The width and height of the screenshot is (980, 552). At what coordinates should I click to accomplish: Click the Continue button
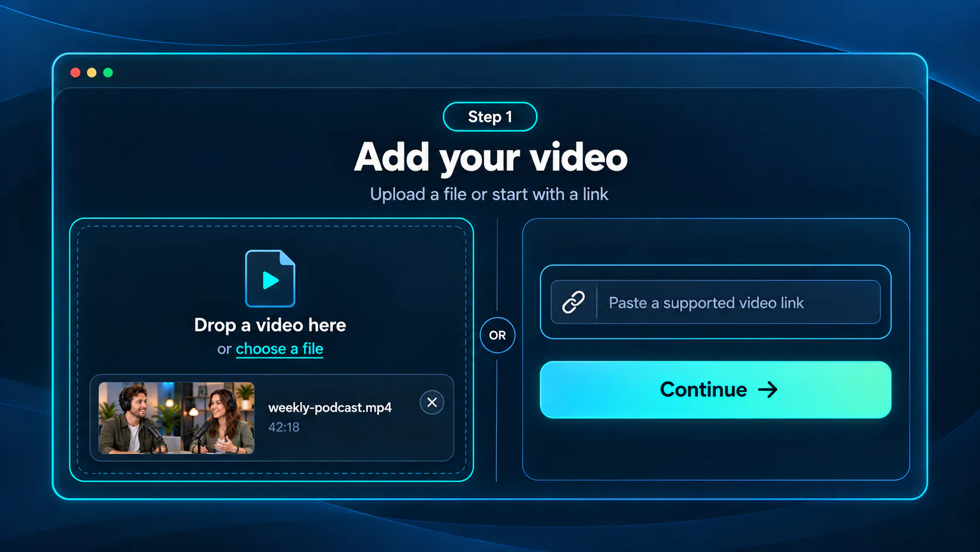(716, 390)
